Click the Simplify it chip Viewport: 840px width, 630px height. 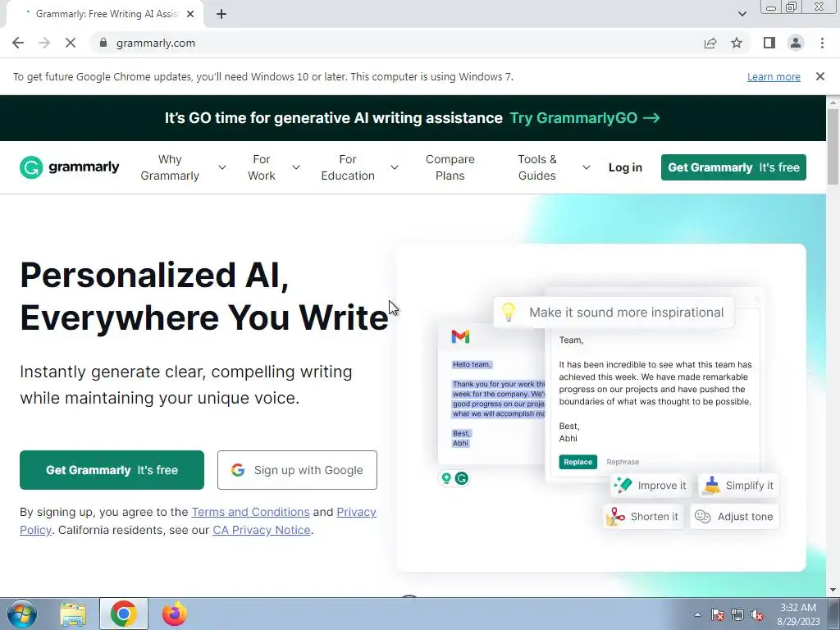(739, 486)
